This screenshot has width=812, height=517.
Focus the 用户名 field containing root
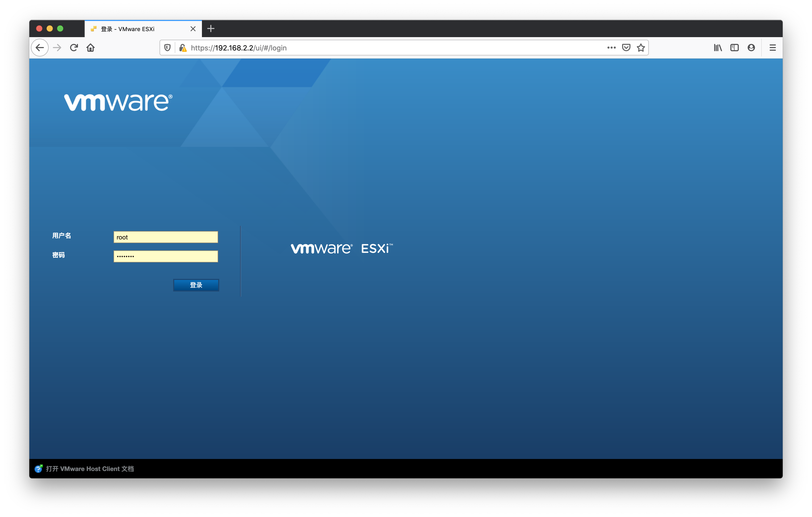point(166,237)
